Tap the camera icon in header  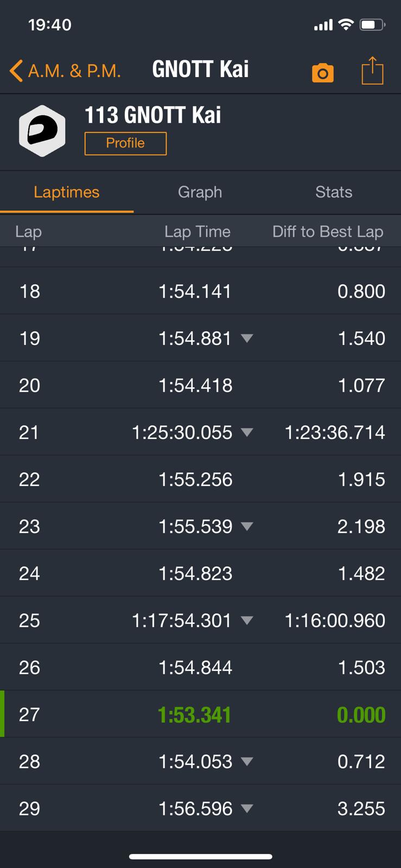[322, 73]
